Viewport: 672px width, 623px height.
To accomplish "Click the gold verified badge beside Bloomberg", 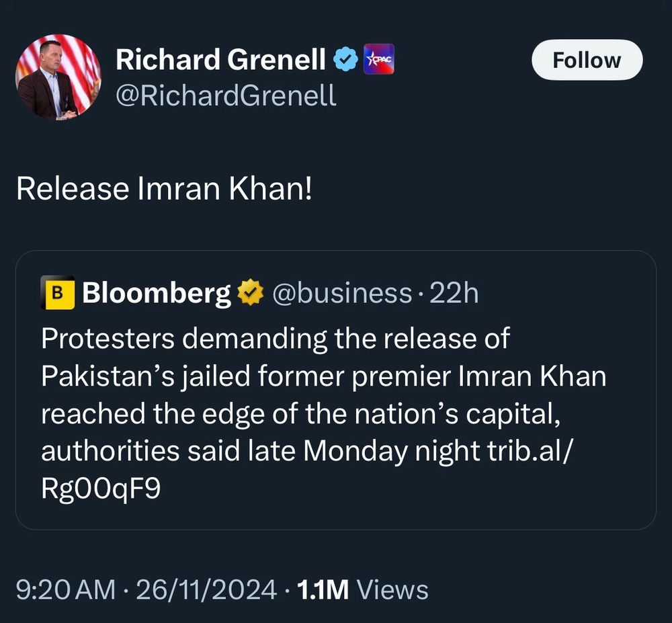I will [x=249, y=294].
